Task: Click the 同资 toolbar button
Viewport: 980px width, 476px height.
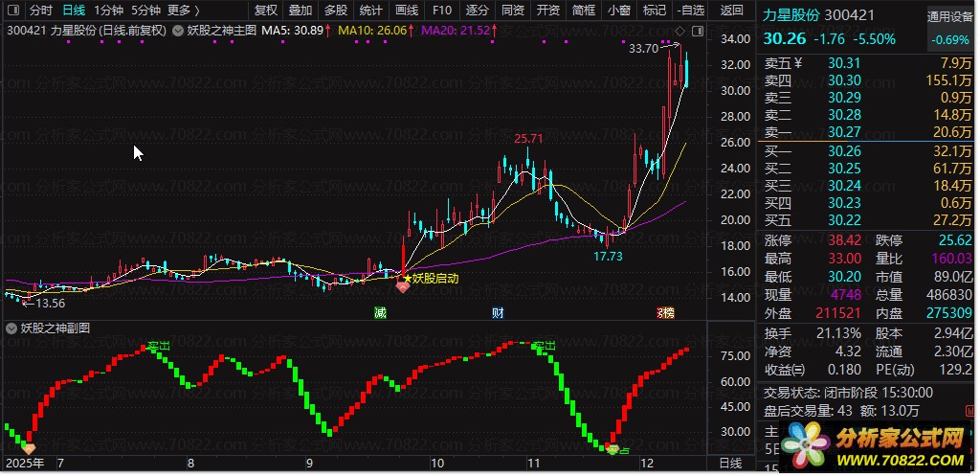Action: pos(513,10)
